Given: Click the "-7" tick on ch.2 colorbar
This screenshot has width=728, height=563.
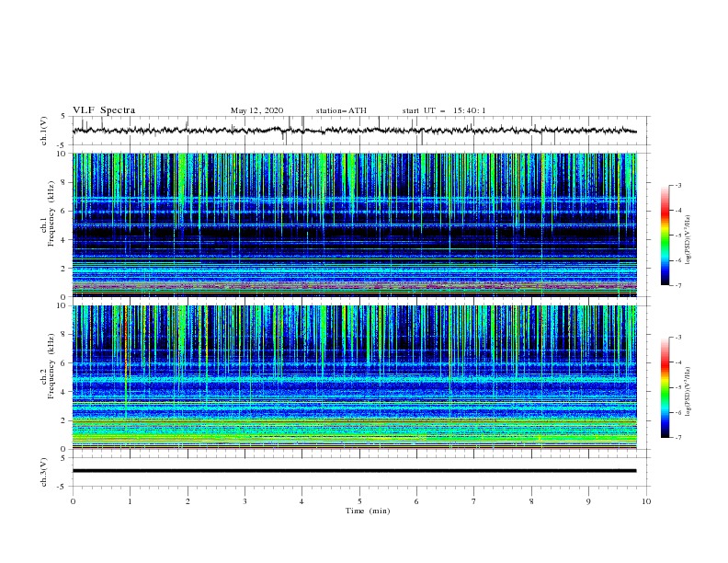Looking at the screenshot, I should coord(677,438).
